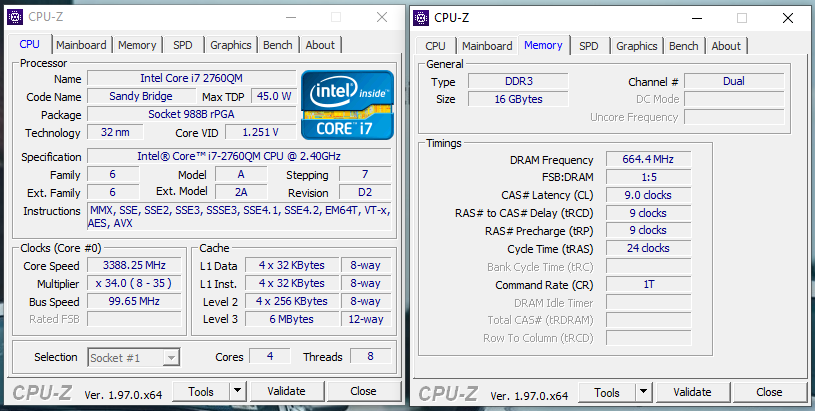The image size is (815, 411).
Task: Click Cycle Time tRAS value 24 clocks
Action: click(648, 248)
